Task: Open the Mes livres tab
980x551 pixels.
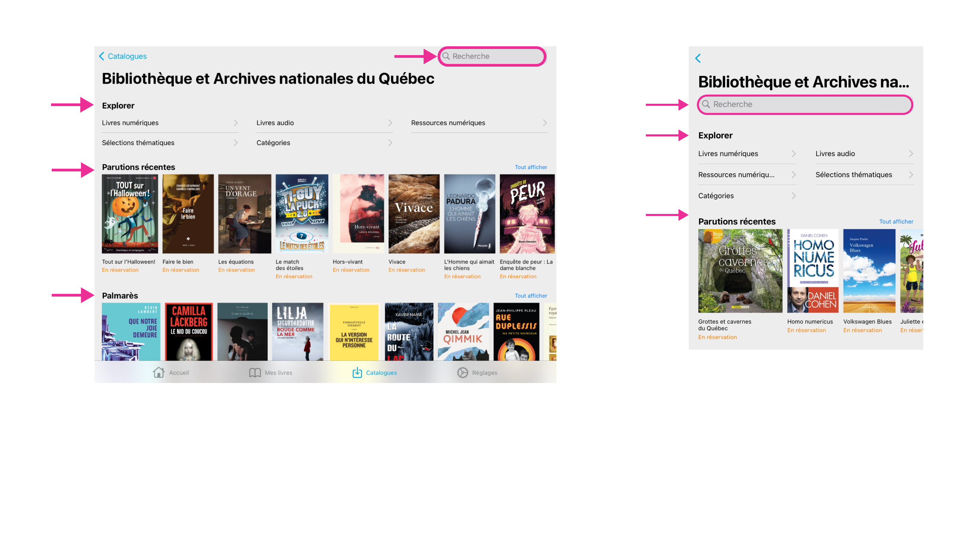Action: (271, 373)
